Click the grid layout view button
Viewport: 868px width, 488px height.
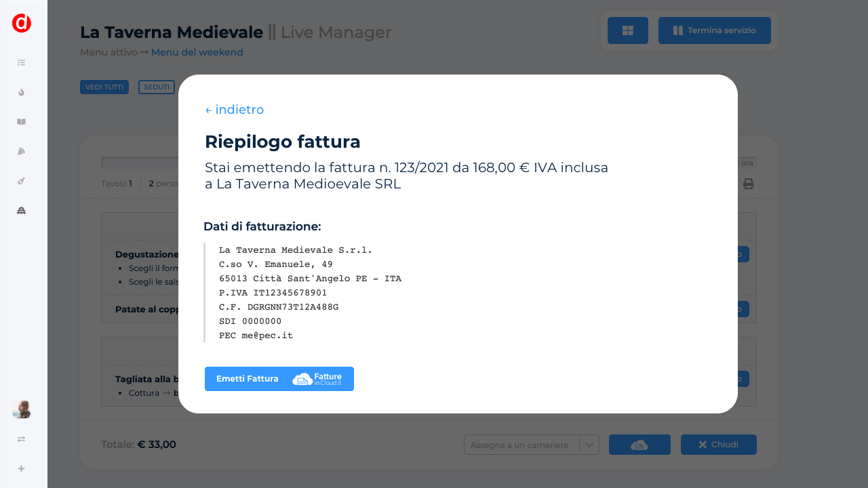coord(628,30)
